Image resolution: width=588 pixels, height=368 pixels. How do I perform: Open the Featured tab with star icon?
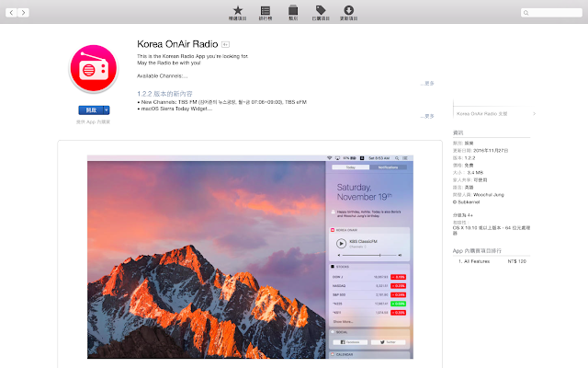coord(238,13)
